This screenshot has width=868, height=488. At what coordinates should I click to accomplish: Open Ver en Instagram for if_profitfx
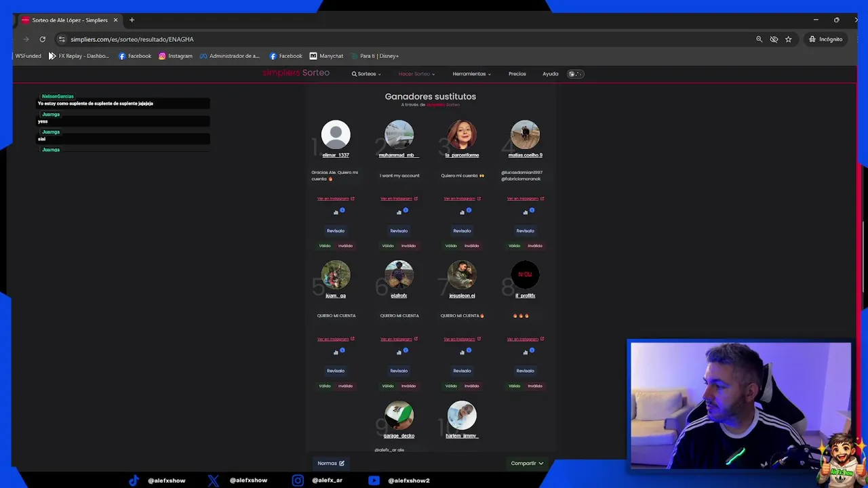[x=525, y=339]
